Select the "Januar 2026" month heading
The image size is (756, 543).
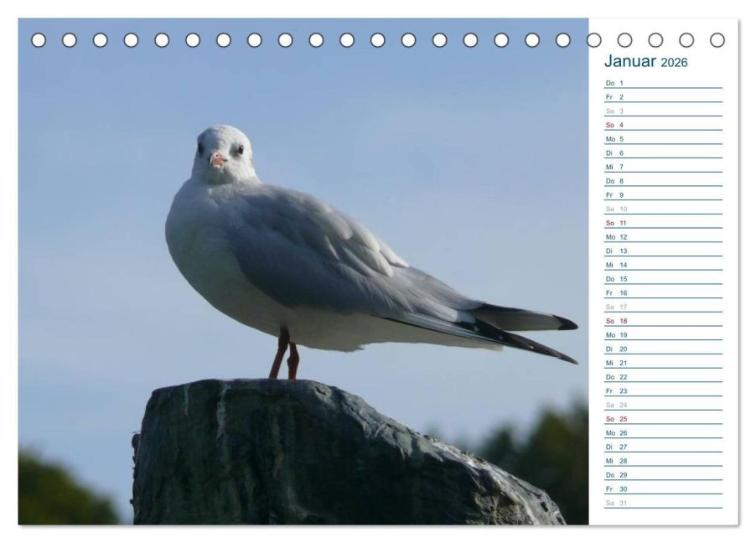[x=645, y=63]
